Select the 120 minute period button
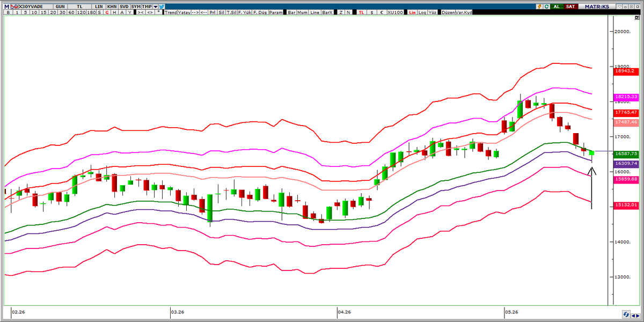The width and height of the screenshot is (644, 322). coord(80,12)
